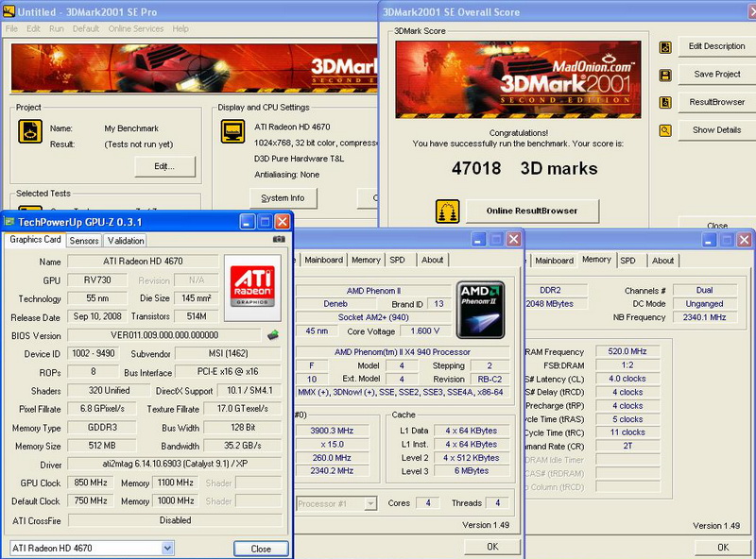Image resolution: width=756 pixels, height=559 pixels.
Task: Click the 3DMark2001 title bar app icon
Action: pos(9,11)
